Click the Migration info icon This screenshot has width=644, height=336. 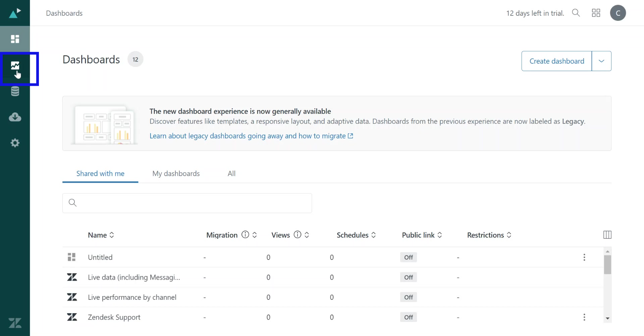(x=245, y=235)
